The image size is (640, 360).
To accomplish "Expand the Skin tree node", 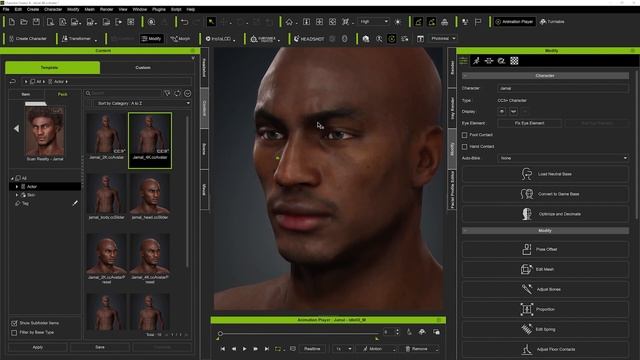I will 17,195.
